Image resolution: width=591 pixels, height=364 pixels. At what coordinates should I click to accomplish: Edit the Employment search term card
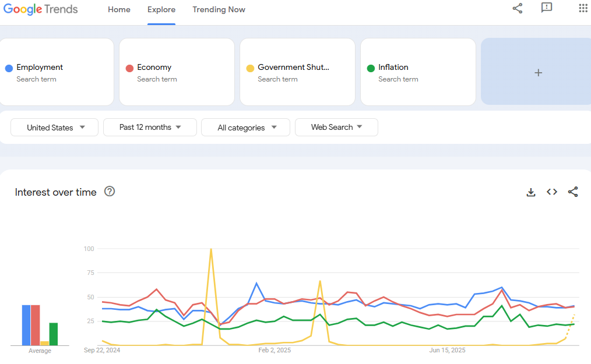pos(57,72)
